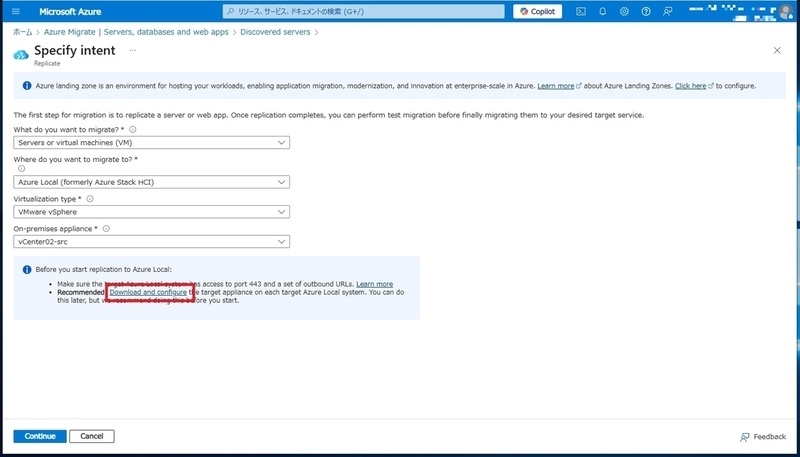The height and width of the screenshot is (457, 800).
Task: Launch Cloud Shell icon
Action: coord(581,12)
